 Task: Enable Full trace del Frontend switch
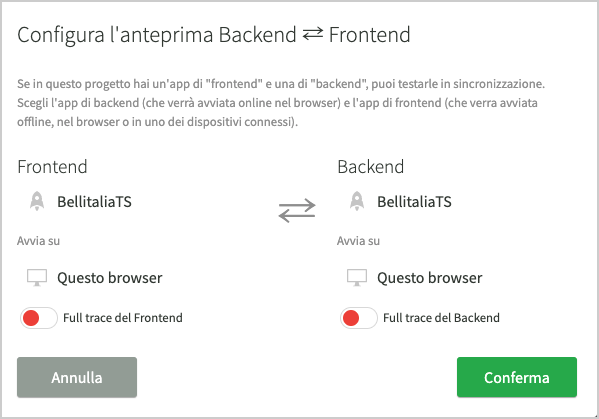(39, 318)
